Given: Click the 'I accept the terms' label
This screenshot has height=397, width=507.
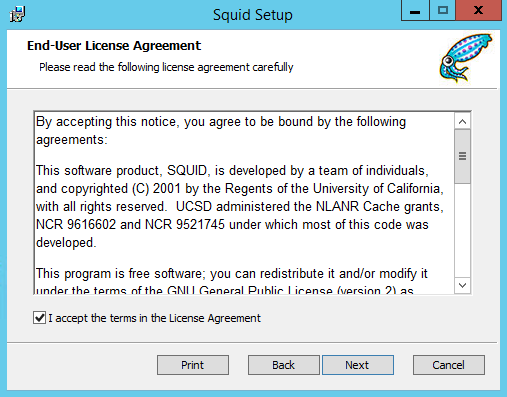Looking at the screenshot, I should (155, 318).
